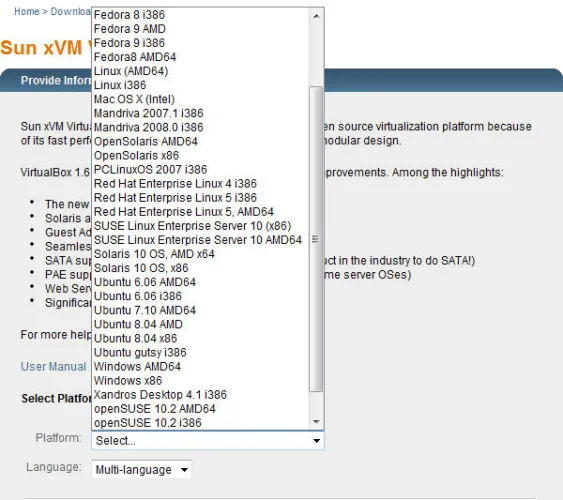Select Mandriva 2007.1 i386
The height and width of the screenshot is (500, 563).
pyautogui.click(x=200, y=113)
